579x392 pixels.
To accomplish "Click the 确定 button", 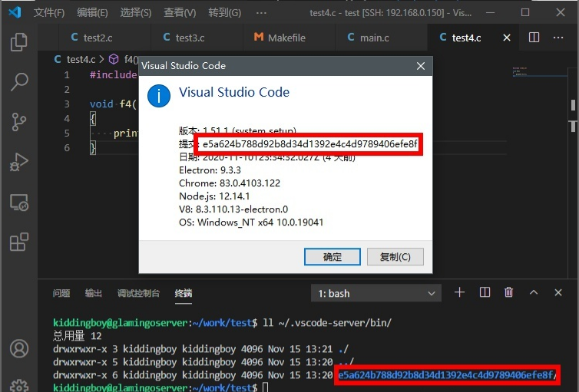I will (333, 257).
